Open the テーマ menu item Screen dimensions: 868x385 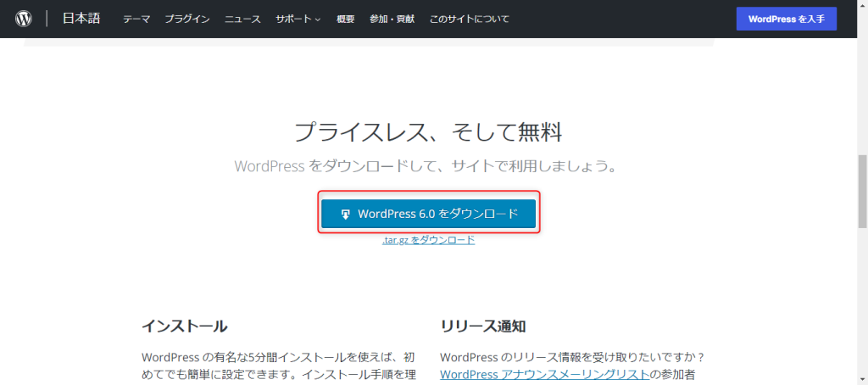pyautogui.click(x=136, y=19)
